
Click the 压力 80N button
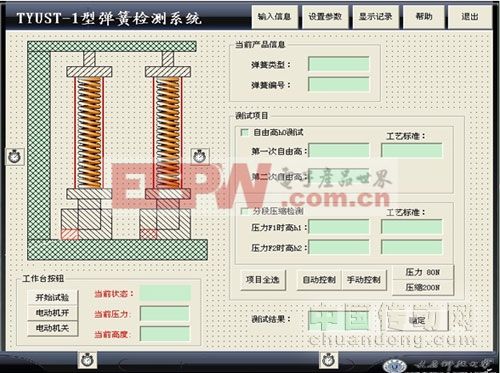(x=423, y=272)
